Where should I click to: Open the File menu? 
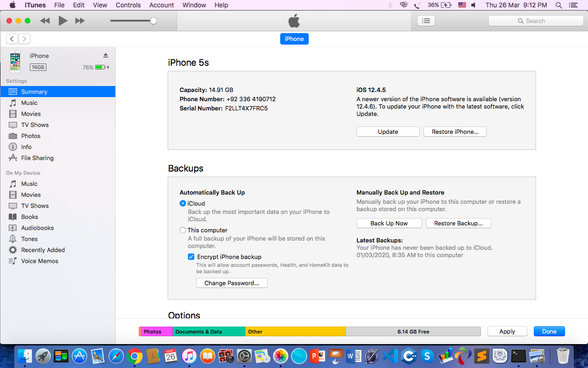pyautogui.click(x=59, y=5)
